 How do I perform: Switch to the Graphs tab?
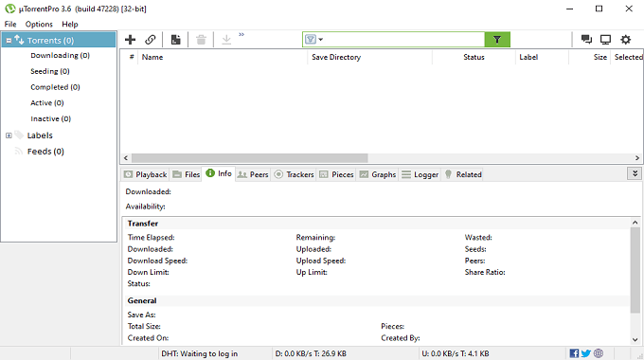click(378, 174)
